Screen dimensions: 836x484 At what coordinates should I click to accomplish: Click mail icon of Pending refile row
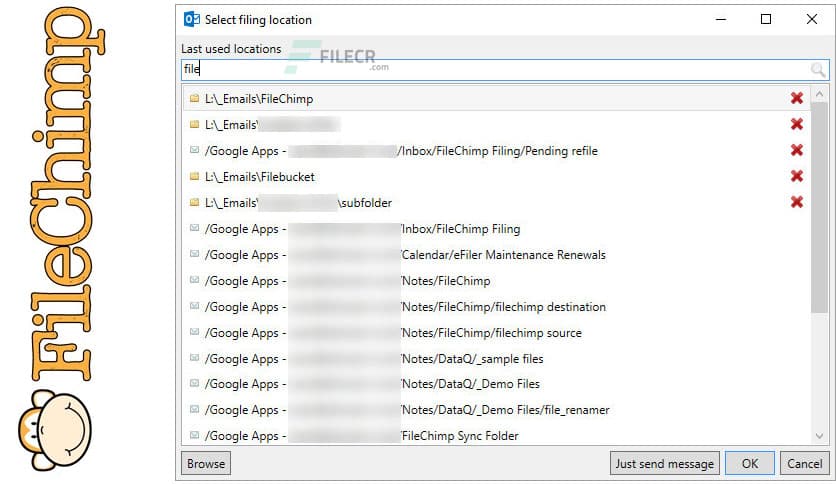pos(195,150)
